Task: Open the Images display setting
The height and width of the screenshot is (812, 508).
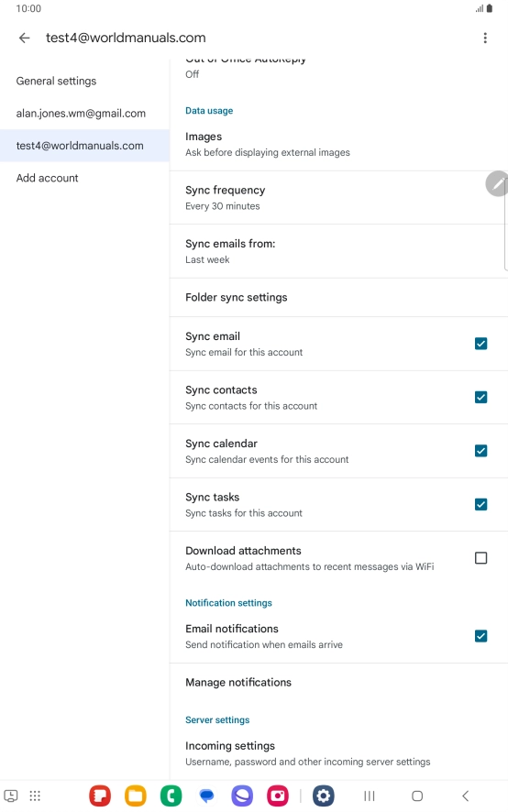Action: coord(338,145)
